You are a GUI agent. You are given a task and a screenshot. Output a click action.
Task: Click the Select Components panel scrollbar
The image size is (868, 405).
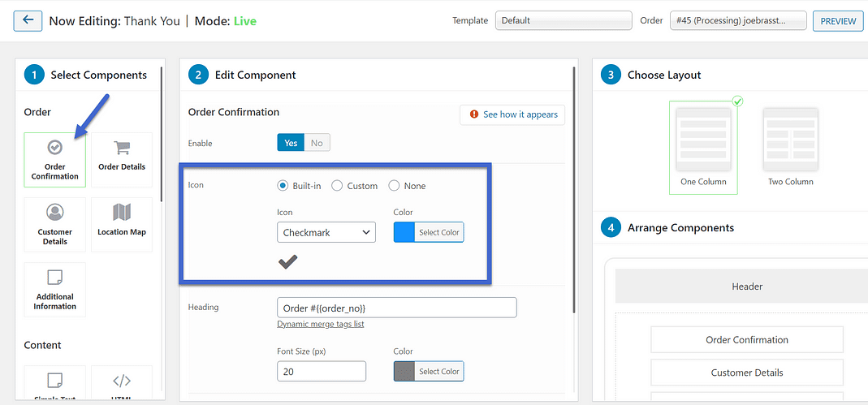point(162,134)
